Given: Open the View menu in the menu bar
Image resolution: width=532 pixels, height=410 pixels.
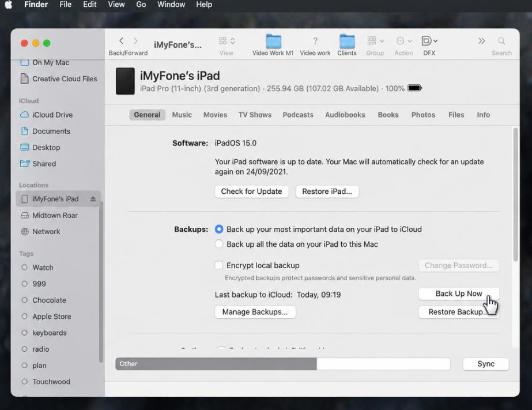Looking at the screenshot, I should point(116,5).
